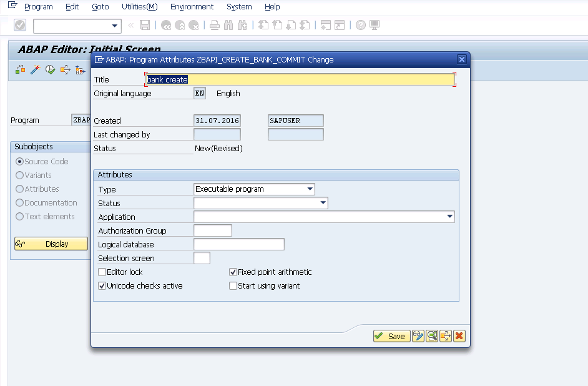Click the glasses-pencil Display/Change icon in the dialog
This screenshot has height=386, width=588.
(x=418, y=336)
